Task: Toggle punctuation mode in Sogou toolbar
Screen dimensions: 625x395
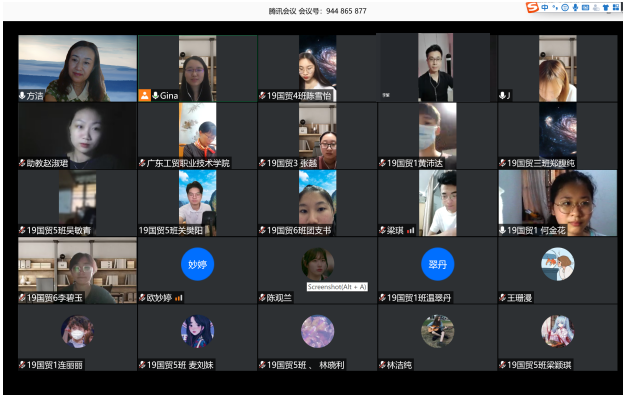Action: (555, 8)
